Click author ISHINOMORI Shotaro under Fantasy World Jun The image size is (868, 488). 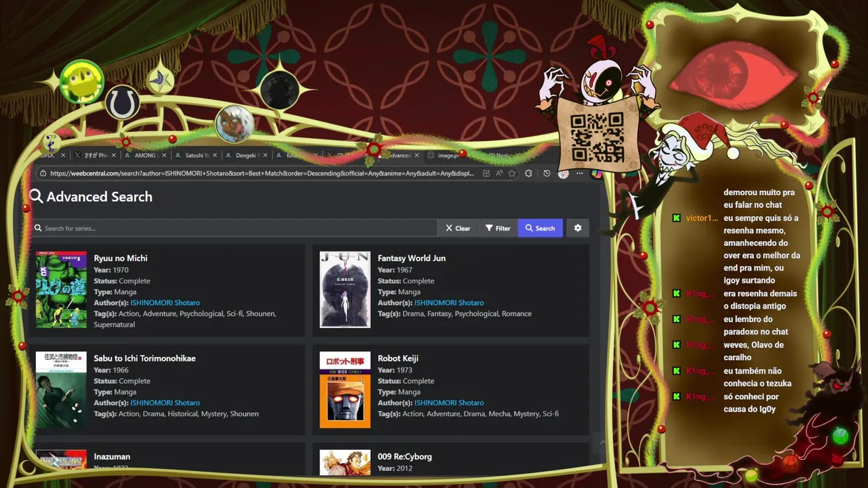click(x=449, y=303)
